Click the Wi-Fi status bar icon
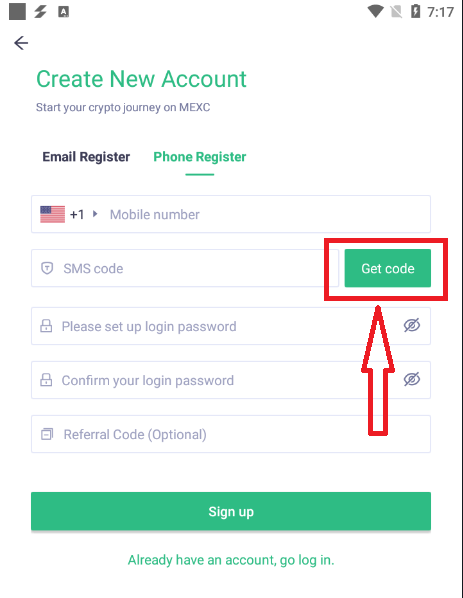Screen dimensions: 463x598 click(x=375, y=12)
